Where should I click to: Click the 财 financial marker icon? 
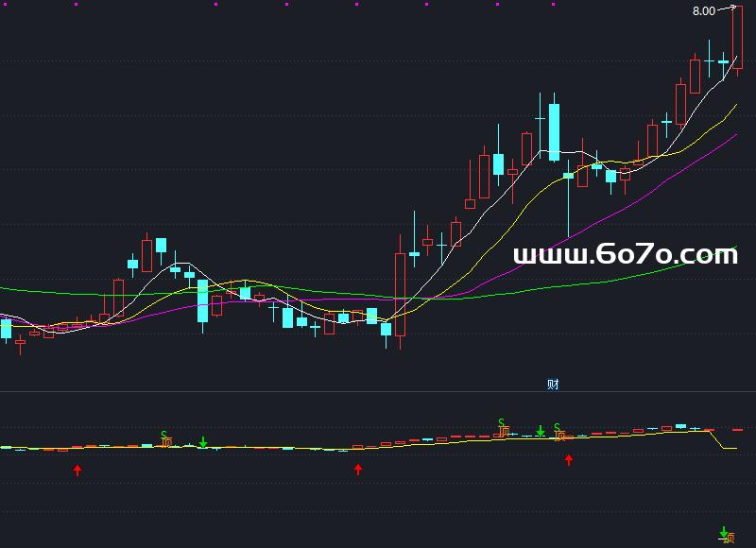click(x=553, y=385)
